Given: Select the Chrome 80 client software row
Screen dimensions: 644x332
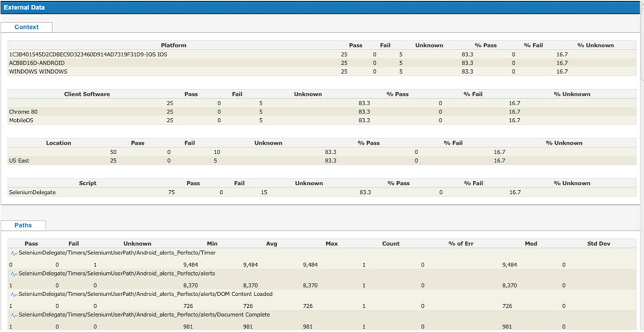Looking at the screenshot, I should 23,112.
